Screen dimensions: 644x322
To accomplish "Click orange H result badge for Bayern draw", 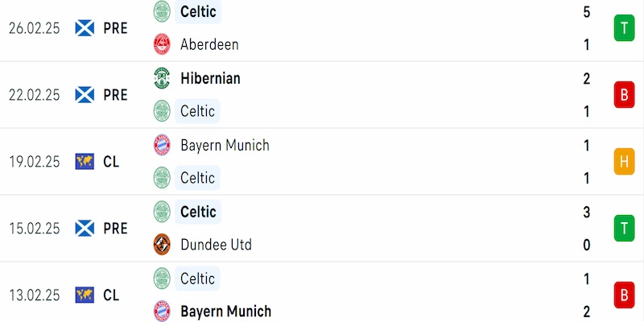I will point(625,162).
